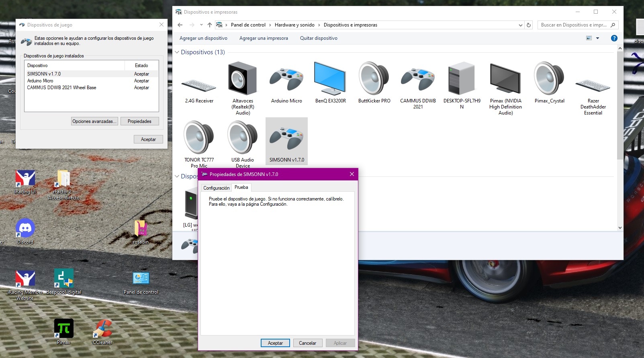Open the rFactor 2 Acceso directo shortcut

click(x=64, y=185)
